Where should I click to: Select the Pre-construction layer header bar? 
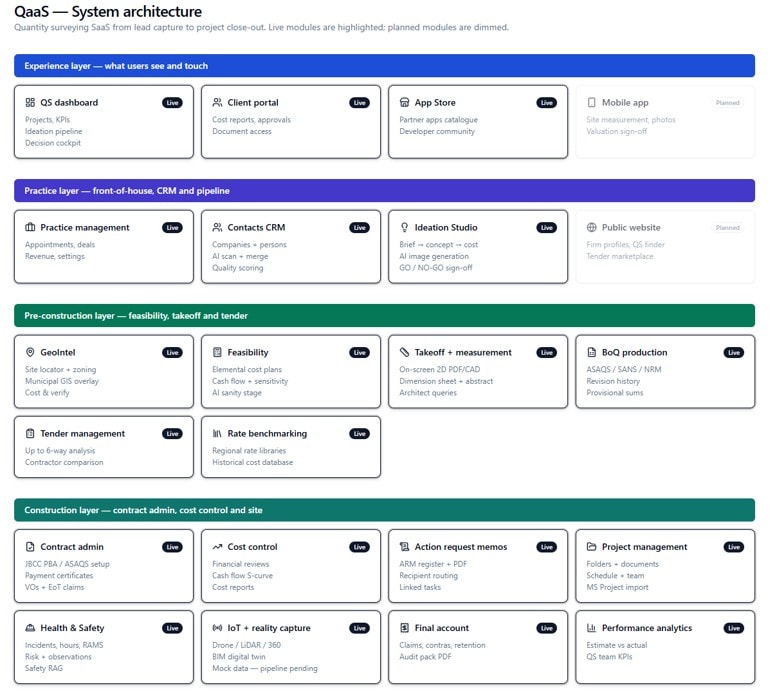[x=384, y=316]
